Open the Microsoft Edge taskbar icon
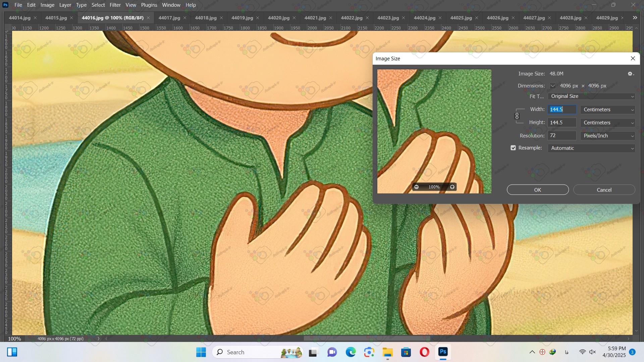The height and width of the screenshot is (362, 644). point(351,352)
